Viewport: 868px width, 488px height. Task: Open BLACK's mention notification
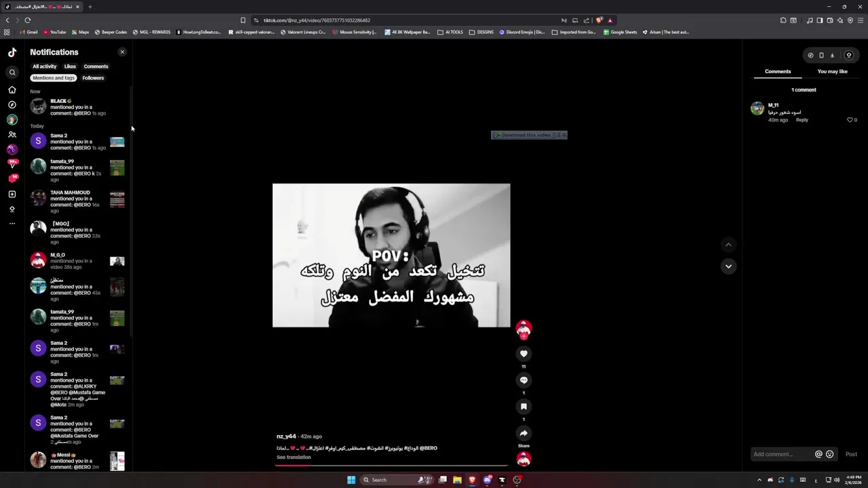(78, 107)
